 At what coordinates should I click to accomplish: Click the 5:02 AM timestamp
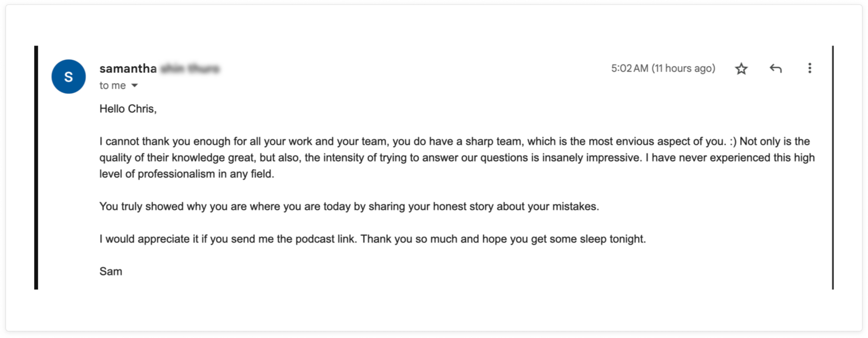(x=663, y=68)
